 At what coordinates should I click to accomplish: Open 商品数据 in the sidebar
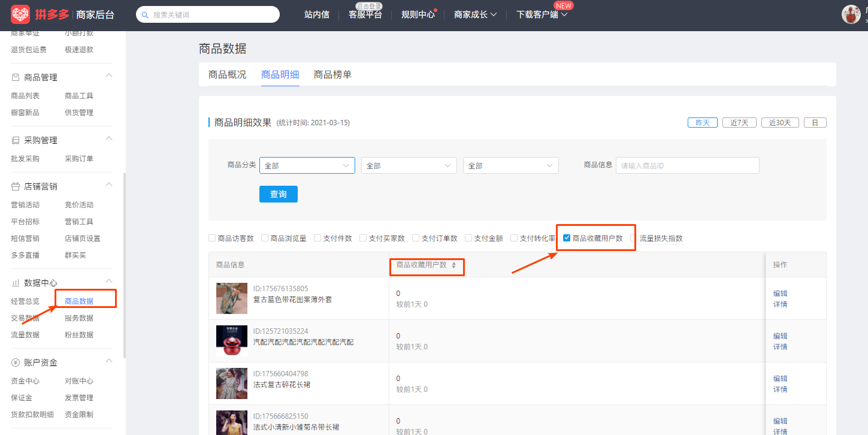[x=79, y=301]
